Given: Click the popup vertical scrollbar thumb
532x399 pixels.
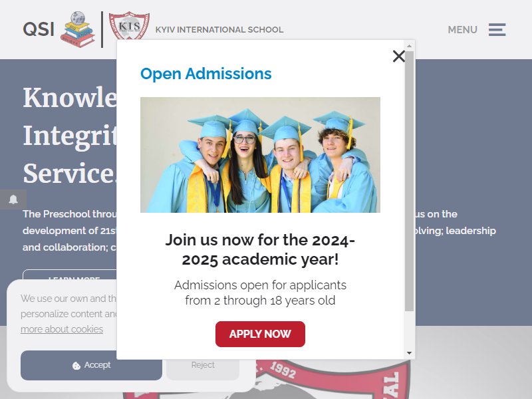Looking at the screenshot, I should point(409,181).
